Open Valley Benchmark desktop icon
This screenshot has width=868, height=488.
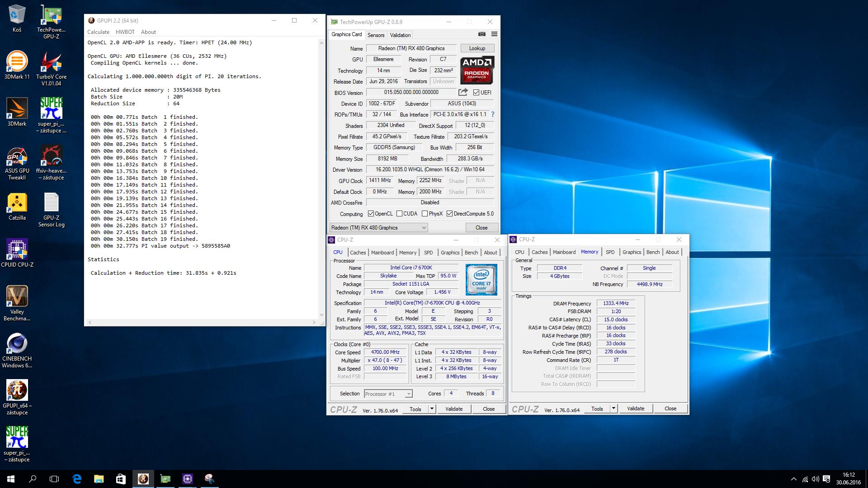17,304
